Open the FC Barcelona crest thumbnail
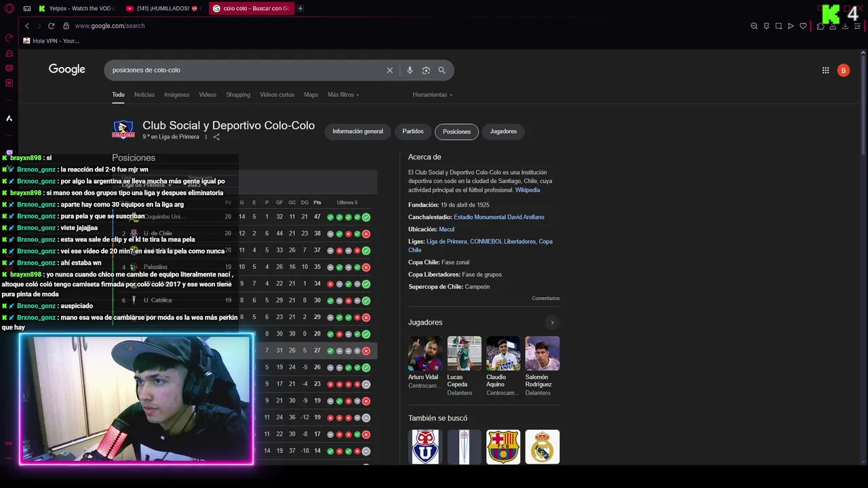Image resolution: width=868 pixels, height=488 pixels. point(503,447)
